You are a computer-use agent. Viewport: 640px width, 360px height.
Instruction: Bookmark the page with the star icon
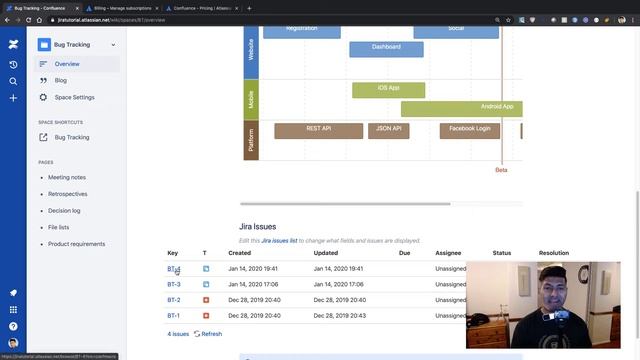(x=508, y=20)
